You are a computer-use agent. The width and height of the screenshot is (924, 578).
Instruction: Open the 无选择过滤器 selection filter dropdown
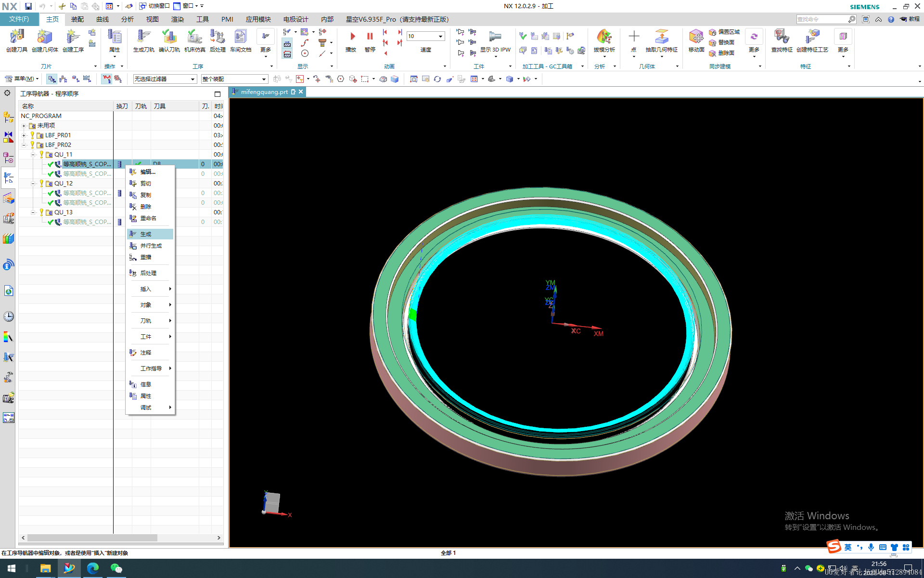tap(165, 79)
